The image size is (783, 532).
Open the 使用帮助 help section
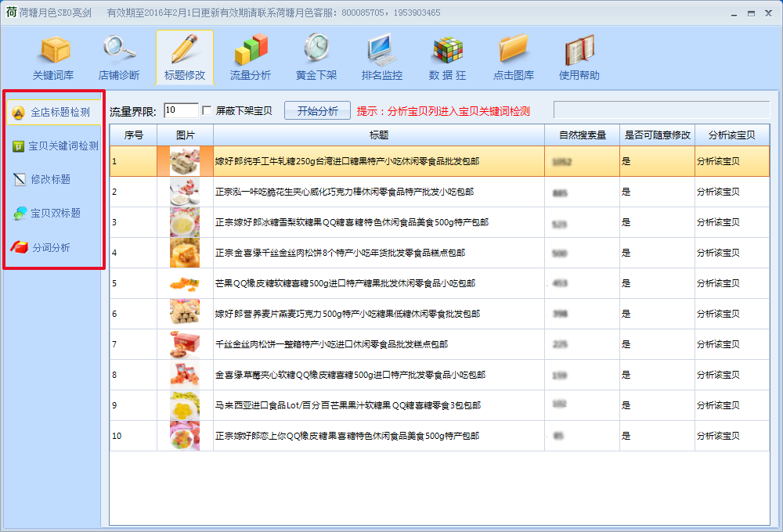[579, 56]
